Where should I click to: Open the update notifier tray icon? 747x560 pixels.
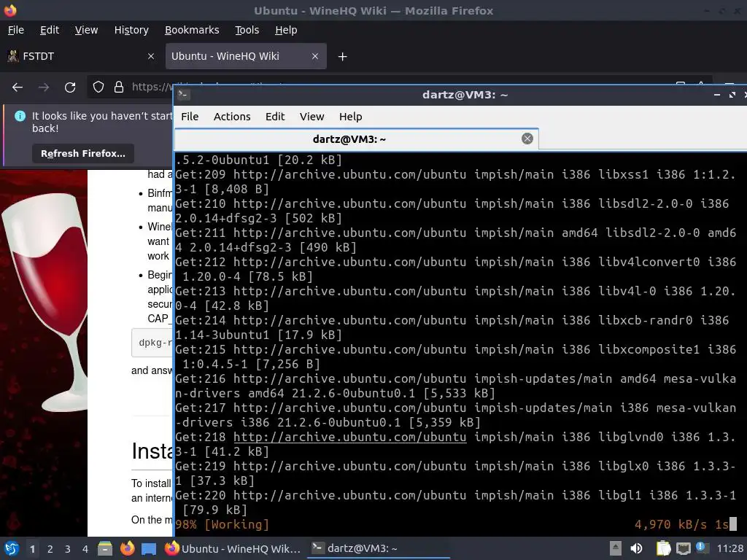[701, 548]
